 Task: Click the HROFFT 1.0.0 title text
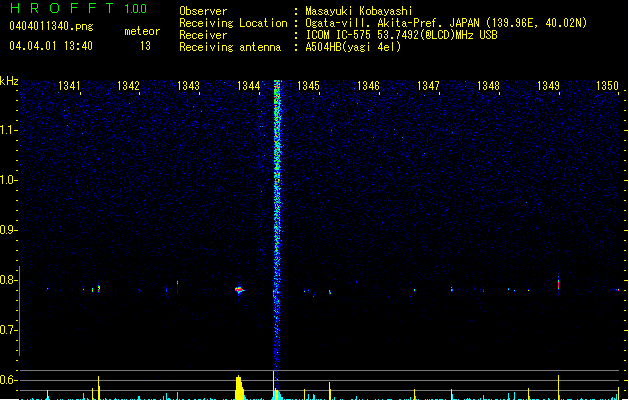point(78,8)
